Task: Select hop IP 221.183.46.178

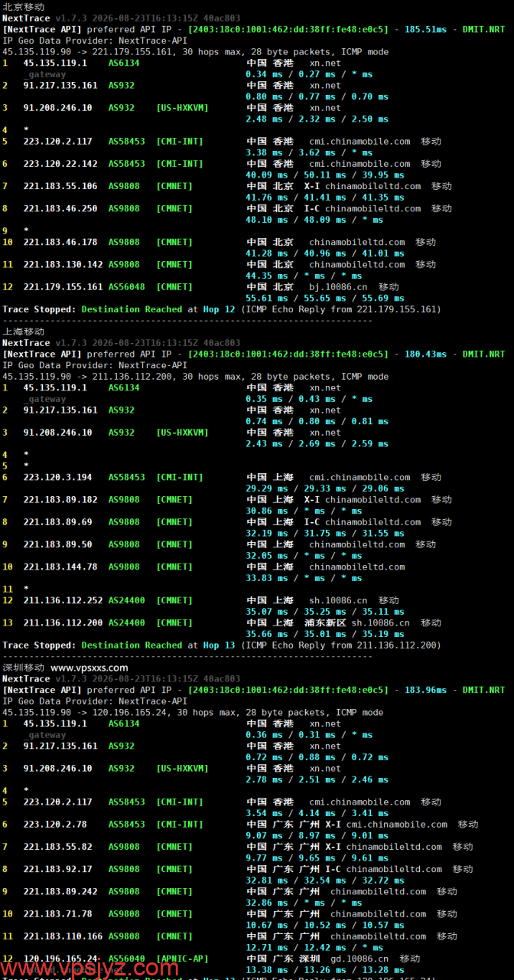Action: coord(60,242)
